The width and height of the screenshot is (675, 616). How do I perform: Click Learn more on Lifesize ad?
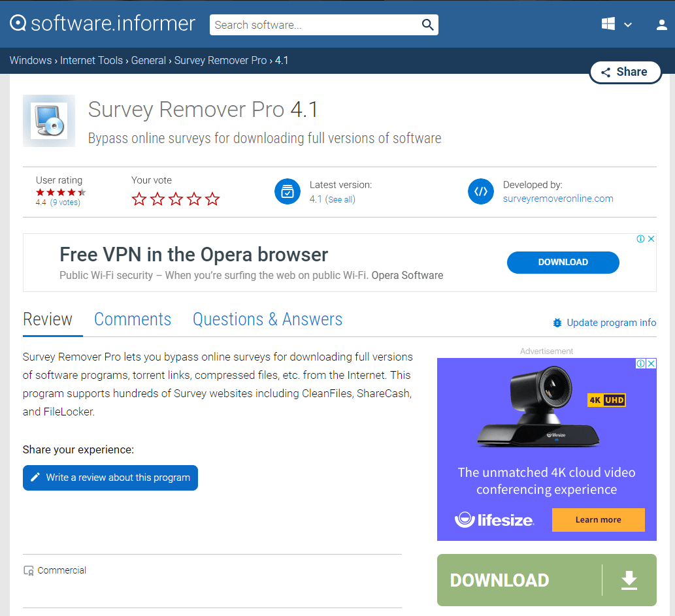(599, 520)
